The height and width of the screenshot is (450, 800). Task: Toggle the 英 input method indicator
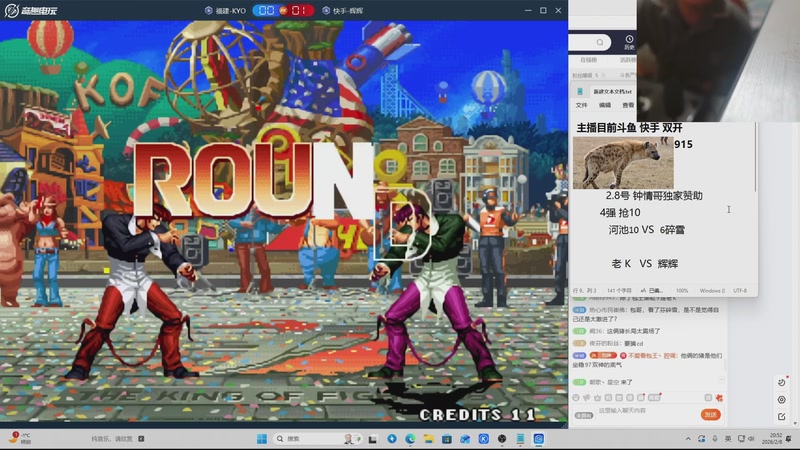pos(728,439)
